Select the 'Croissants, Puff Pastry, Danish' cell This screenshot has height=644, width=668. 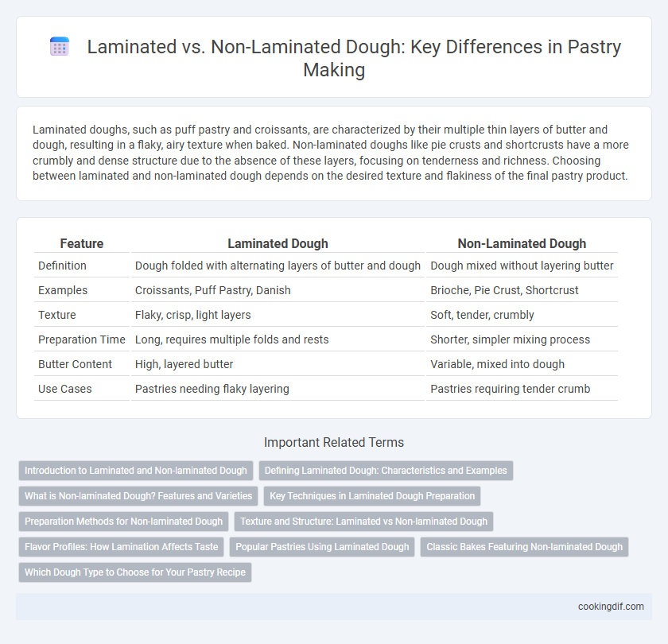[x=213, y=290]
